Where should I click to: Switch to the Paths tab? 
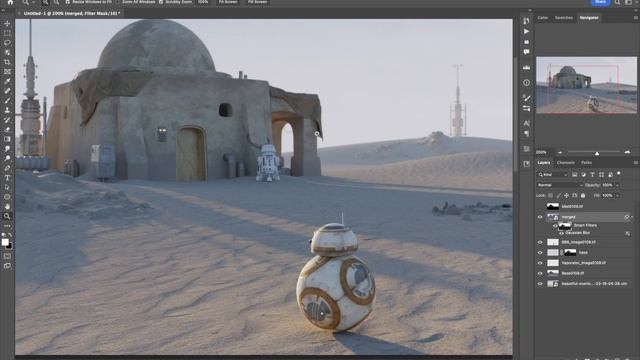point(587,162)
